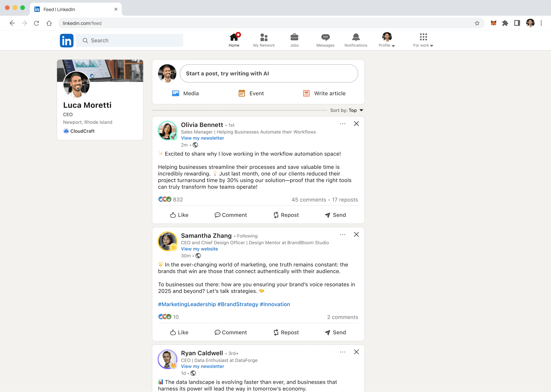Viewport: 551px width, 392px height.
Task: Add Media to a new post
Action: [x=185, y=93]
